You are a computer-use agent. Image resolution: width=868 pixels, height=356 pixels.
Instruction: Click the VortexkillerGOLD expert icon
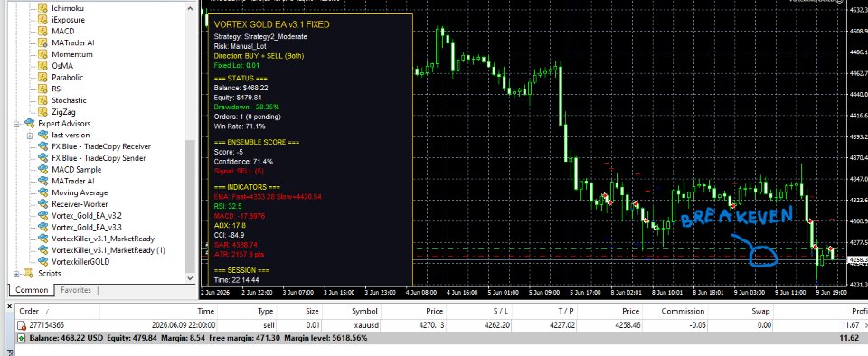pyautogui.click(x=42, y=261)
